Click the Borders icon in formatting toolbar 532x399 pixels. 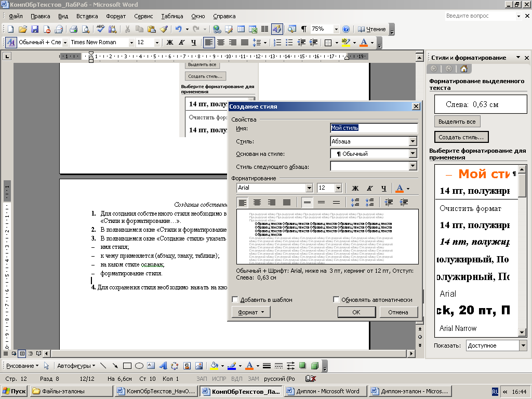click(x=328, y=43)
